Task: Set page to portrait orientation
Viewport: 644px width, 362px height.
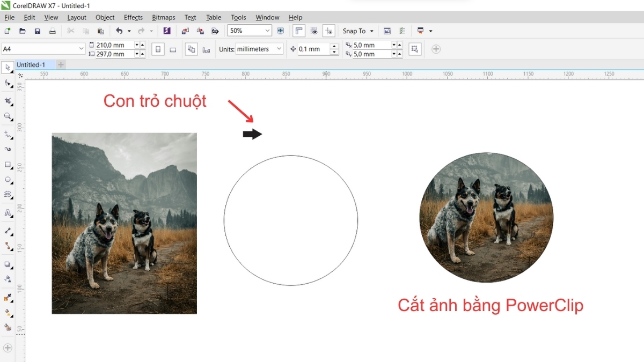Action: (x=158, y=49)
